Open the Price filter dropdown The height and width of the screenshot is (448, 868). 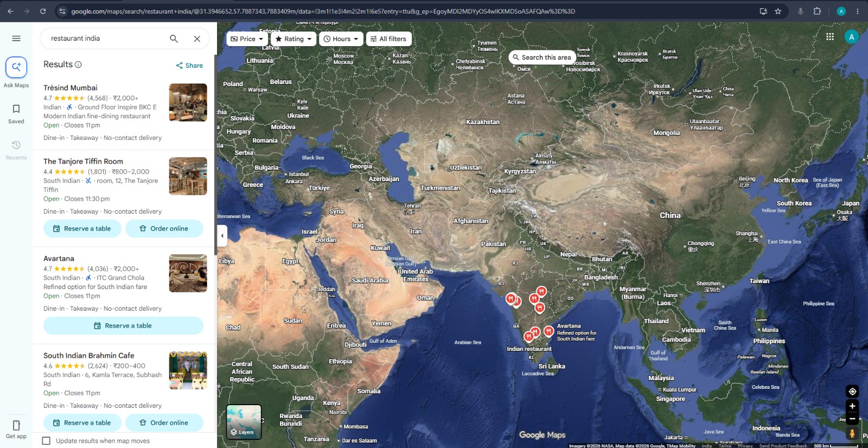coord(246,39)
